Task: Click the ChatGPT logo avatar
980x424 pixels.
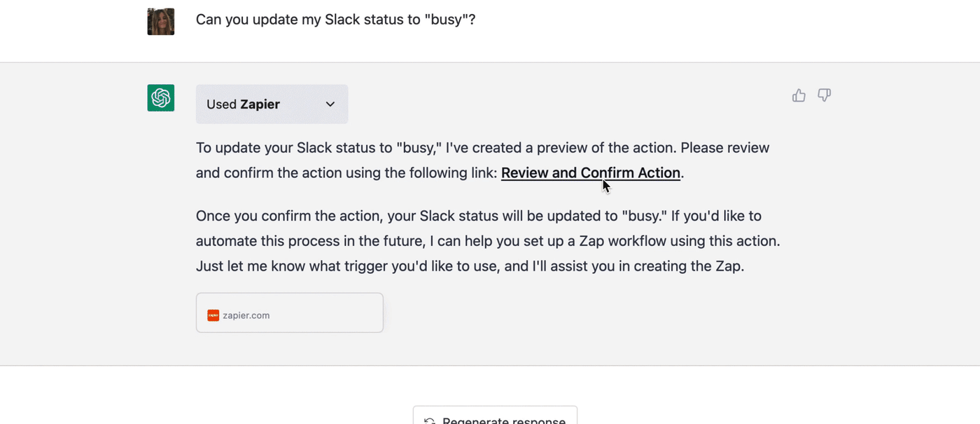Action: point(161,98)
